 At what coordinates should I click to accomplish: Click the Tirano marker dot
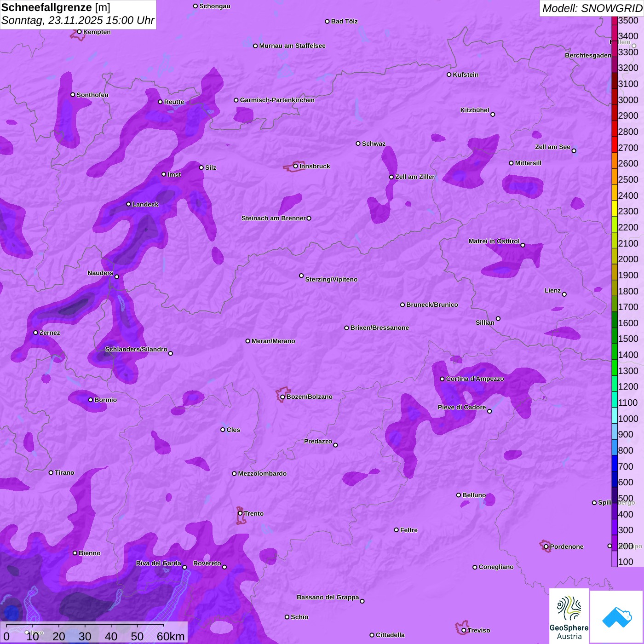pyautogui.click(x=51, y=472)
